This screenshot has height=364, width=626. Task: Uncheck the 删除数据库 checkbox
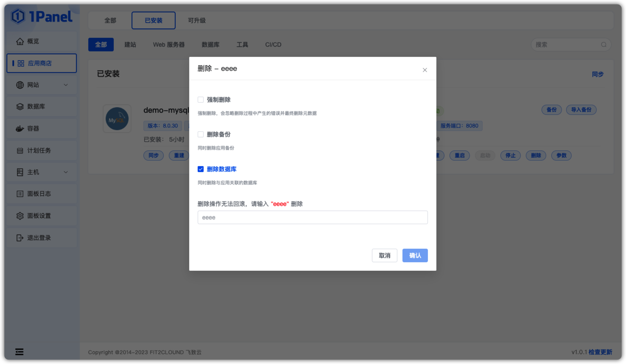click(201, 169)
